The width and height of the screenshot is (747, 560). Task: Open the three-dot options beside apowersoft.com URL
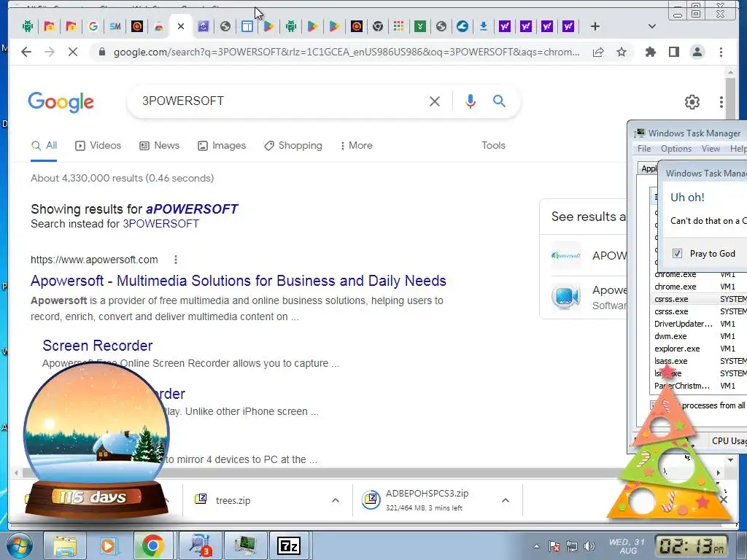[176, 260]
